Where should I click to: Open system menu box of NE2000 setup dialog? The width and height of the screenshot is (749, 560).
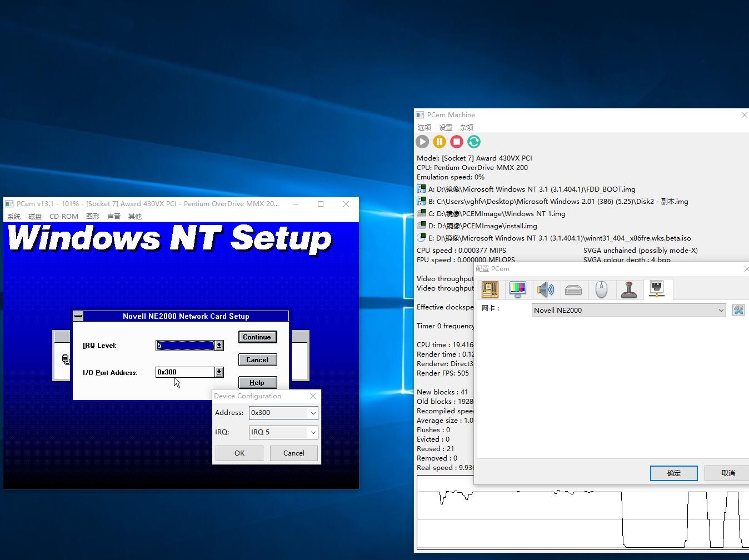tap(78, 316)
